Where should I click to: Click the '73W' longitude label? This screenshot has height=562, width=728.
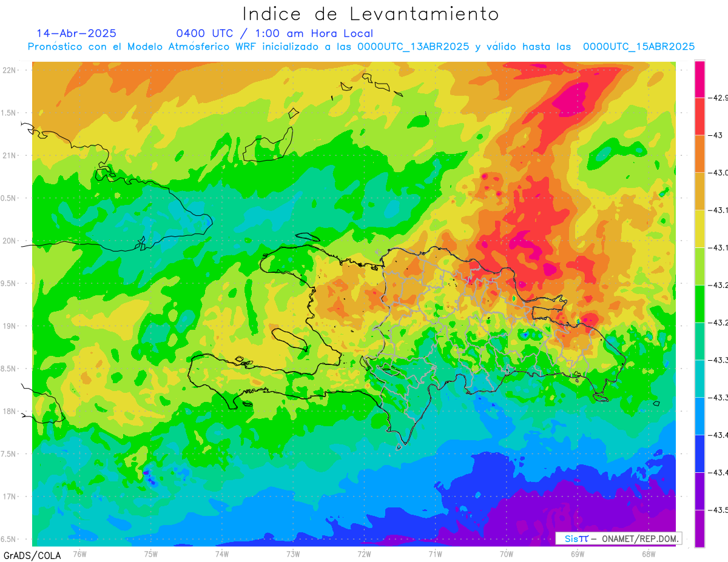pos(293,554)
